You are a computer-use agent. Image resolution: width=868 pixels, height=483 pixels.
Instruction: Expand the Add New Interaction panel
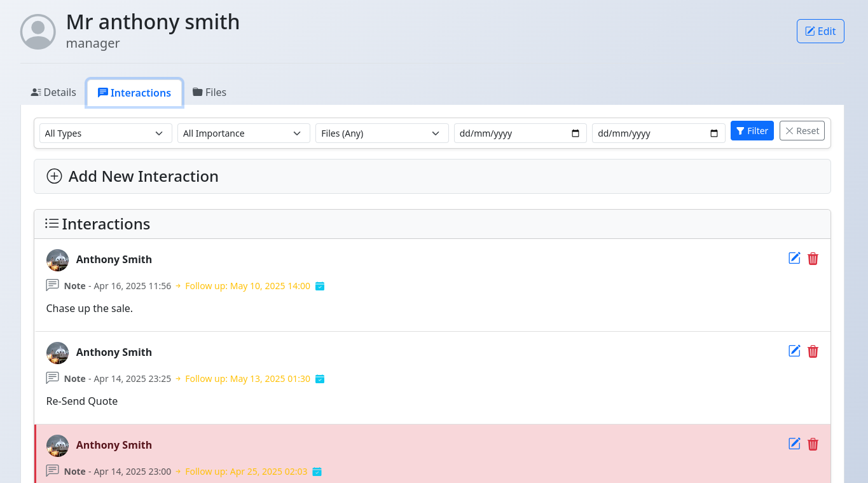point(432,176)
